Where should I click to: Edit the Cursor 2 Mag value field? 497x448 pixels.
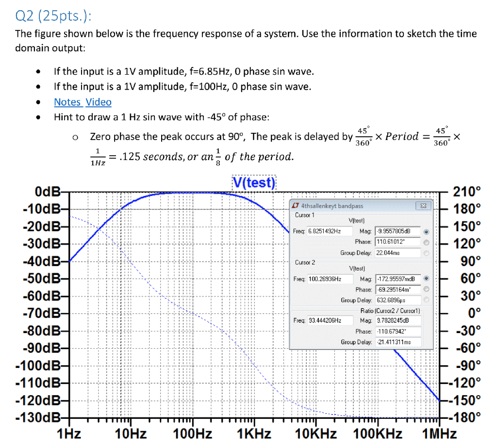[x=397, y=278]
